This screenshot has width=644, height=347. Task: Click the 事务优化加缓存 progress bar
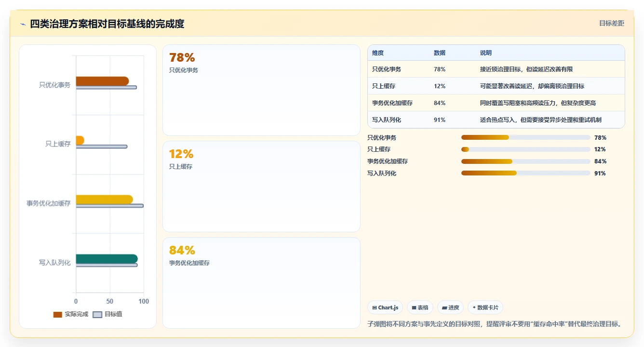(526, 161)
